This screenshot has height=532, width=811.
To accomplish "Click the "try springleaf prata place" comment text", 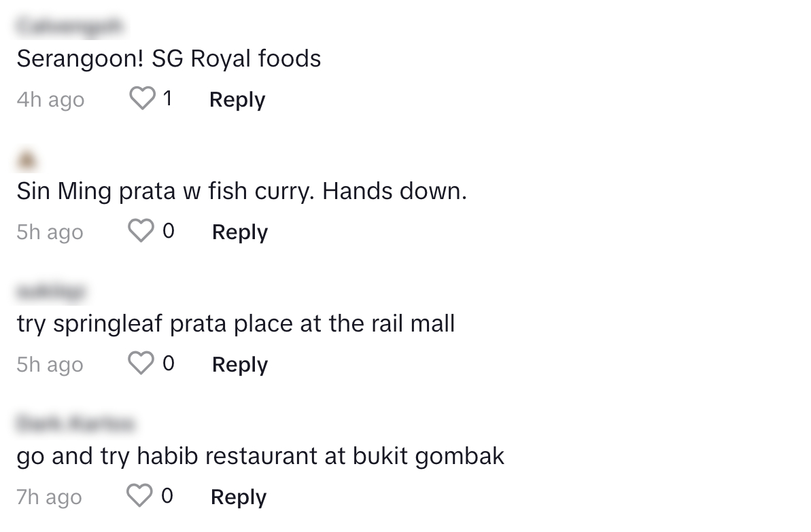I will (235, 323).
